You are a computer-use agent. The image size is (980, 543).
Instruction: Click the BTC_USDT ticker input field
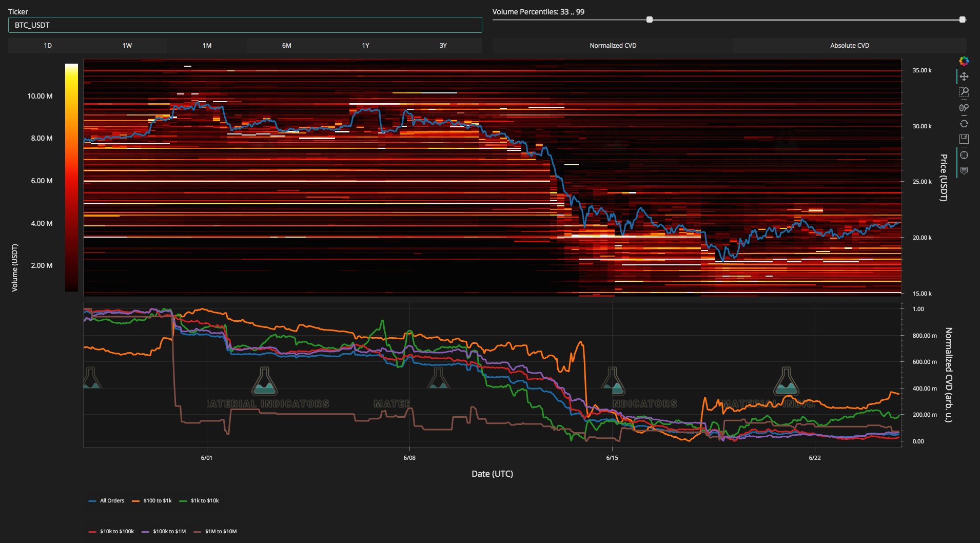245,25
